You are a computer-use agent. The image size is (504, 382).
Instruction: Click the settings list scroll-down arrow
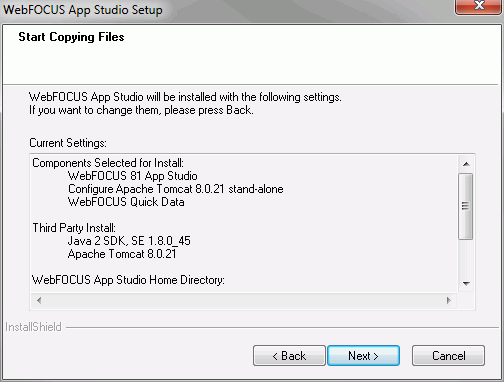point(466,284)
